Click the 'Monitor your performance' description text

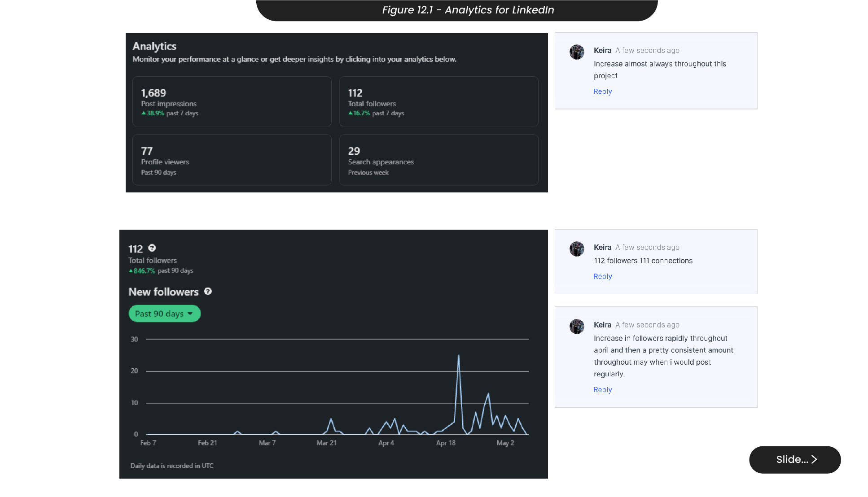[x=294, y=59]
